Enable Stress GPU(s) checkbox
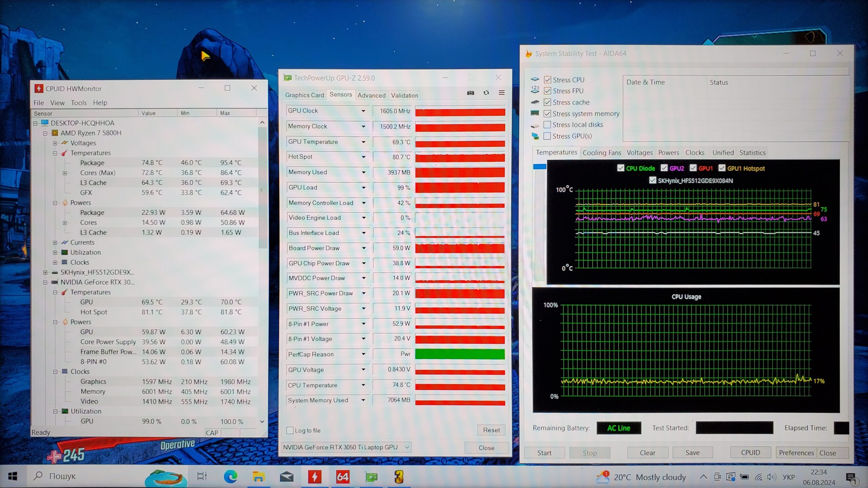 click(547, 136)
